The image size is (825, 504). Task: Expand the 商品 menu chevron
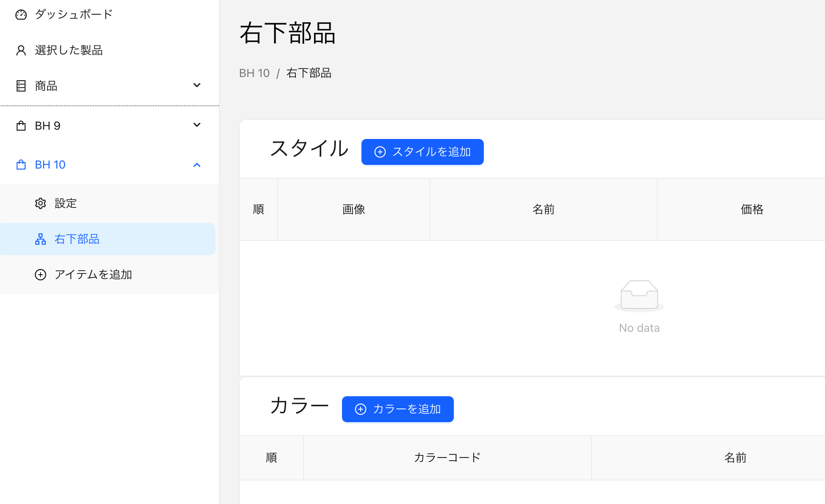pos(197,85)
